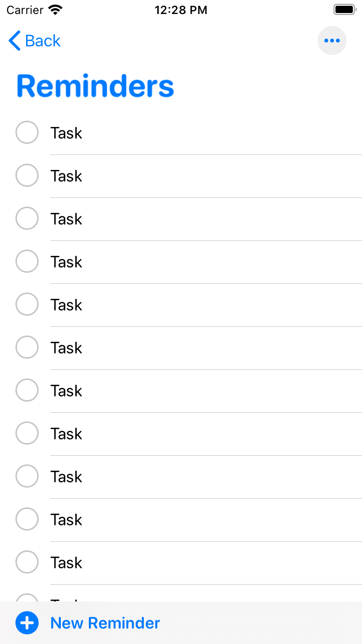Viewport: 362px width, 644px height.
Task: Mark the first Task as complete
Action: 27,132
